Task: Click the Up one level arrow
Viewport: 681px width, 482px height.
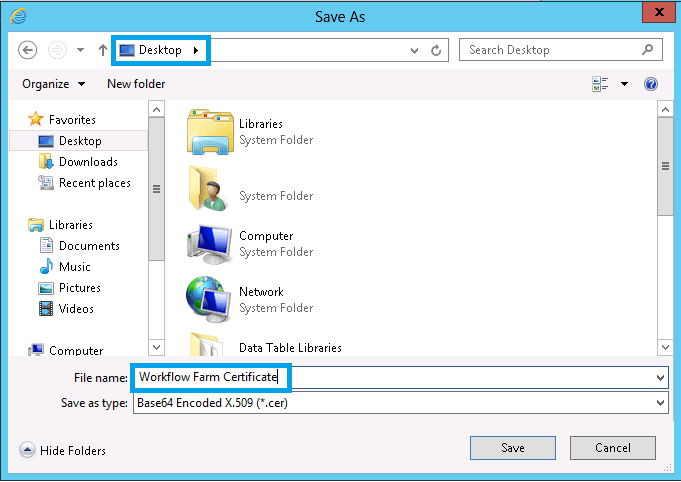Action: (x=103, y=50)
